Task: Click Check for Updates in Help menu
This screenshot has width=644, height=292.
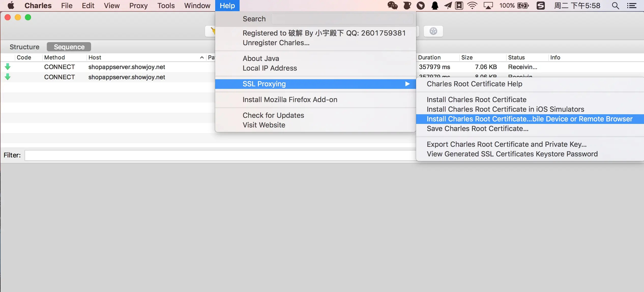Action: tap(273, 115)
